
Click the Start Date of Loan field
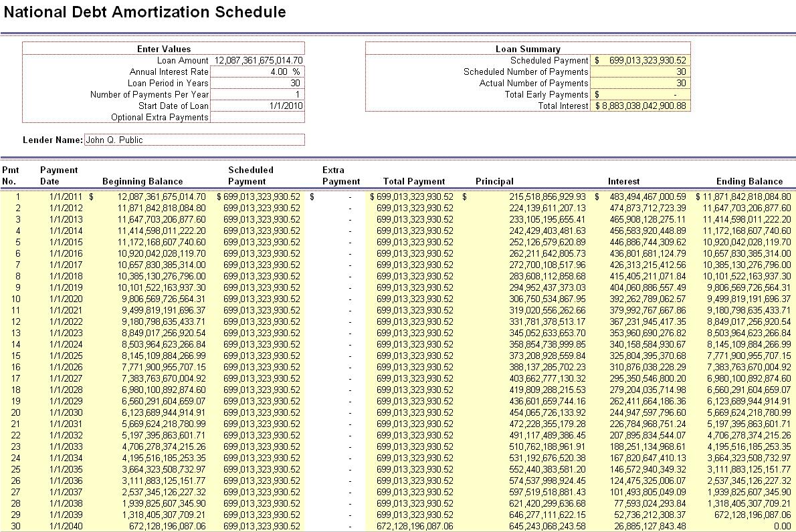point(258,106)
